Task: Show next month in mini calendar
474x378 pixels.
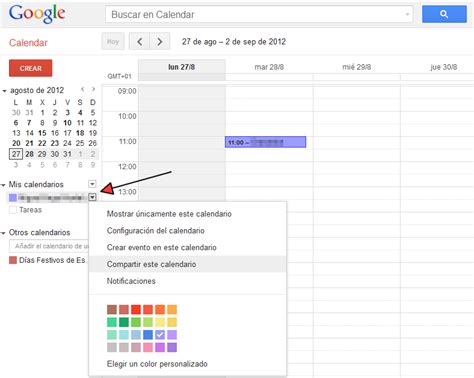Action: point(93,89)
